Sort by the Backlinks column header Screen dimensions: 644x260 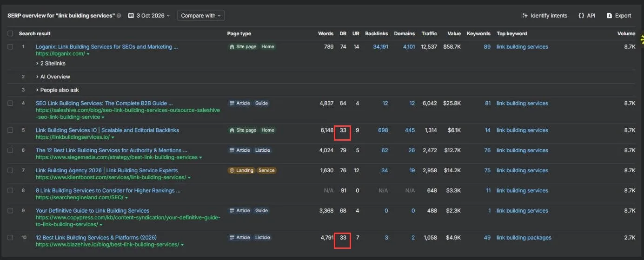[377, 33]
